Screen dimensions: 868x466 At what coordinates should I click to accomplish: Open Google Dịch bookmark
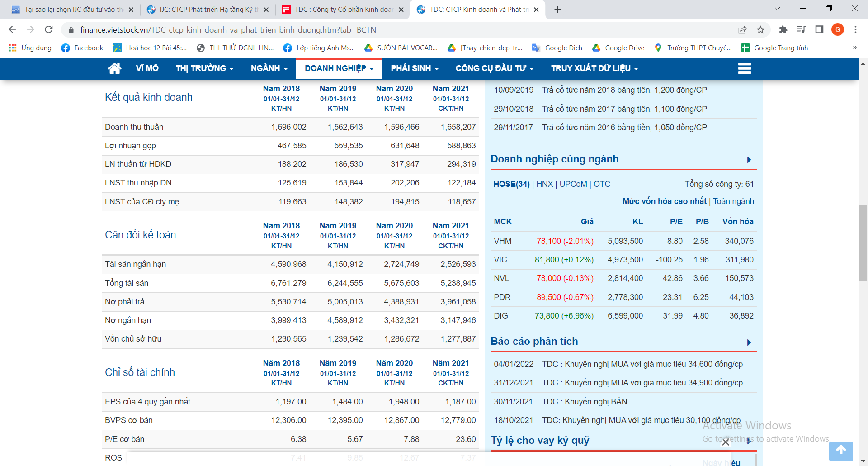[557, 48]
